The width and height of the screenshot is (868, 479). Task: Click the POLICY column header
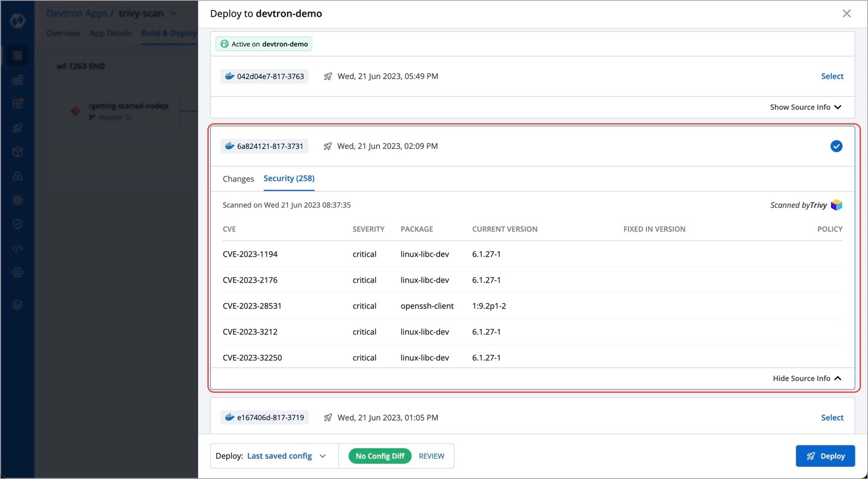click(x=829, y=229)
